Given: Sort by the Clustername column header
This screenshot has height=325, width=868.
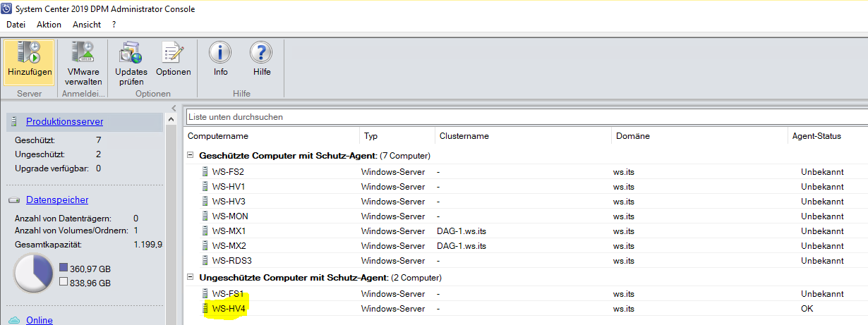Looking at the screenshot, I should point(523,136).
